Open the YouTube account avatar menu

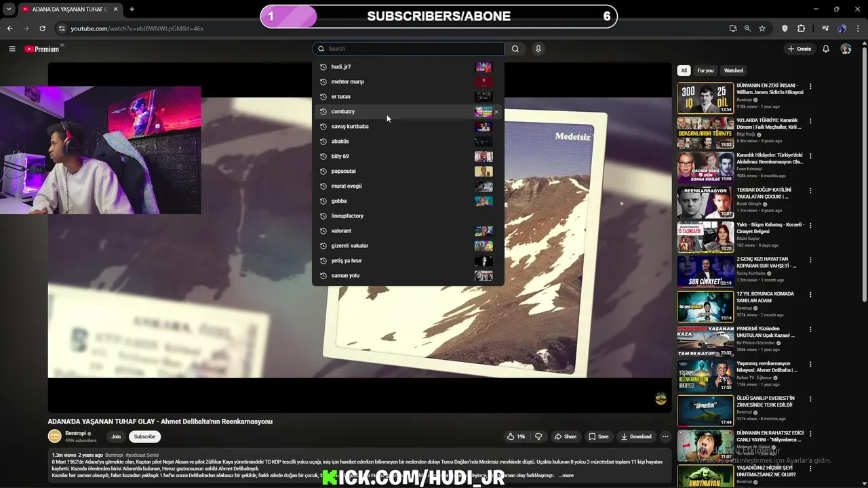[846, 49]
